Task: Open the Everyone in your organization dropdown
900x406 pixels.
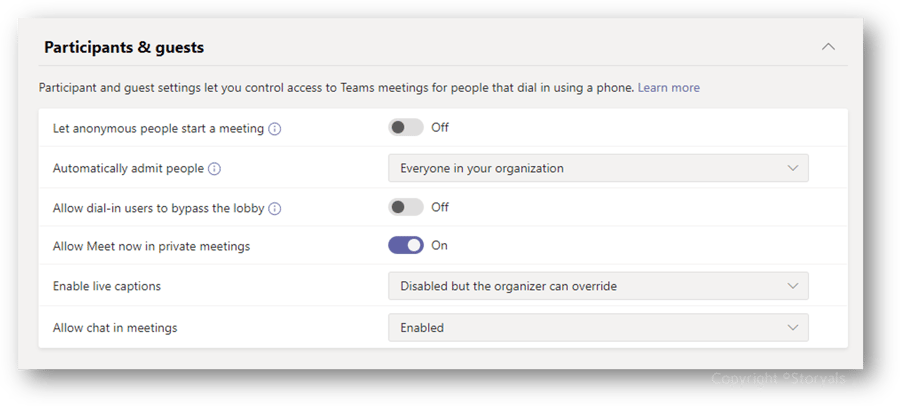Action: [598, 168]
